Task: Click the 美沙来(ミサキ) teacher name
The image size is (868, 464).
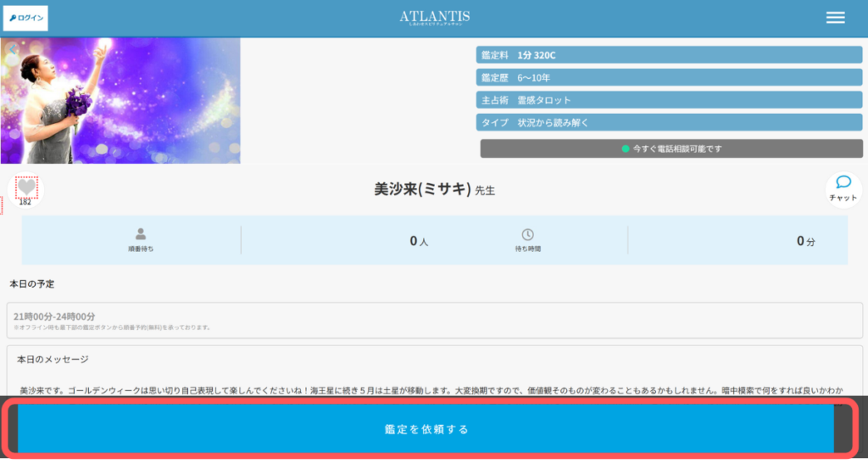Action: coord(422,189)
